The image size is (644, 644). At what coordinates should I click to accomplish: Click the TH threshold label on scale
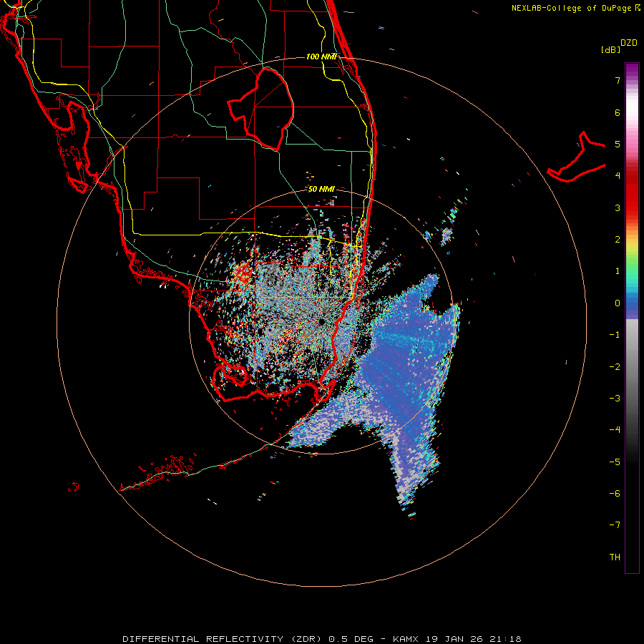[x=615, y=557]
